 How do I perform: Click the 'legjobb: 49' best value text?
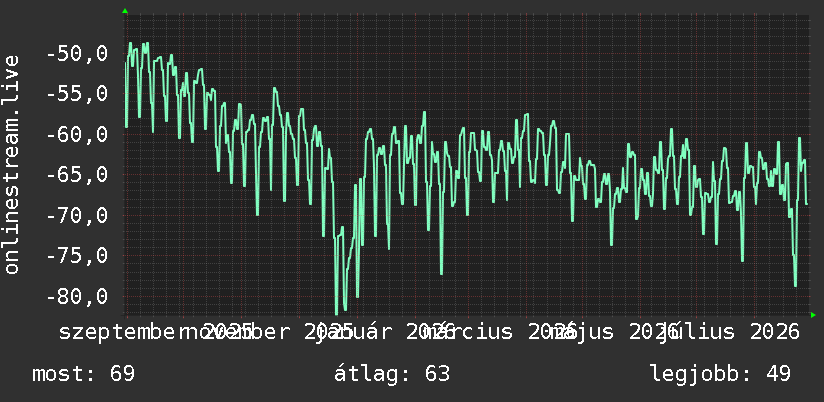pyautogui.click(x=720, y=374)
